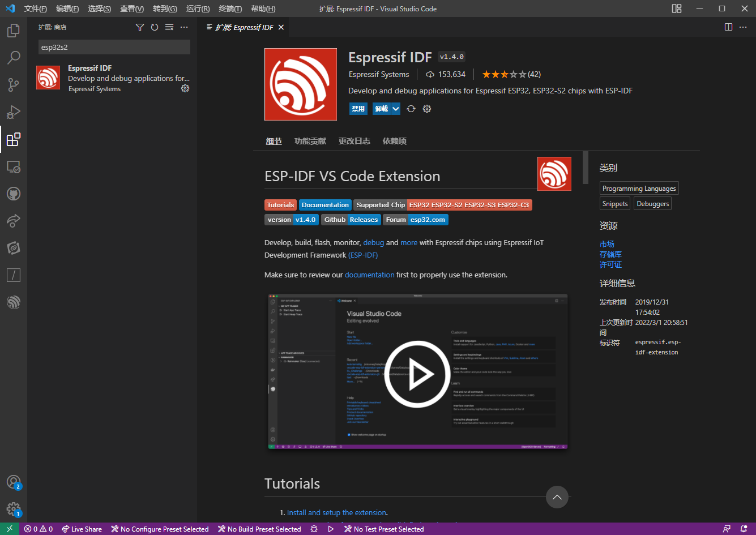Click the (ESP-IDF) framework link
756x535 pixels.
pyautogui.click(x=363, y=255)
